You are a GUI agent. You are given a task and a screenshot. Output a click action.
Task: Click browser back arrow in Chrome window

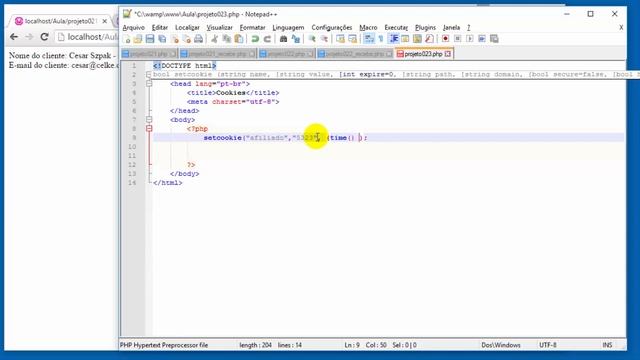[x=14, y=37]
